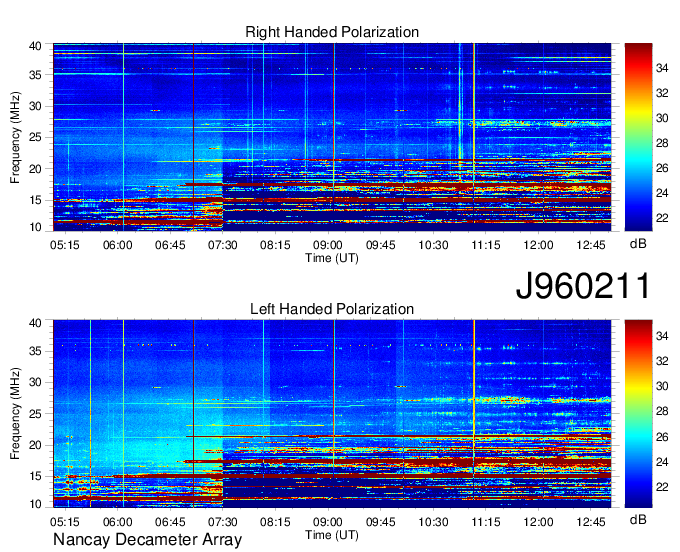680x552 pixels.
Task: Click the 10 MHz tick on Right Handed plot
Action: coord(35,227)
